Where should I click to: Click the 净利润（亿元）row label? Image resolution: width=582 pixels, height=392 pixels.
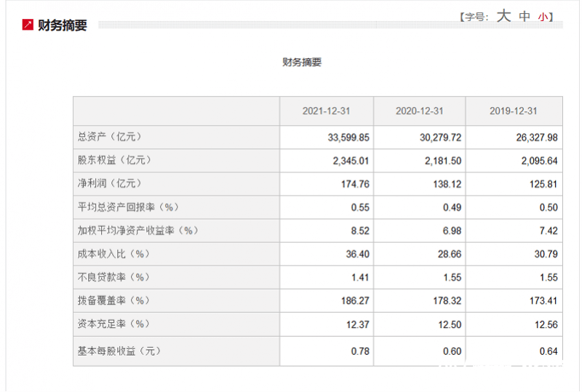pos(109,183)
